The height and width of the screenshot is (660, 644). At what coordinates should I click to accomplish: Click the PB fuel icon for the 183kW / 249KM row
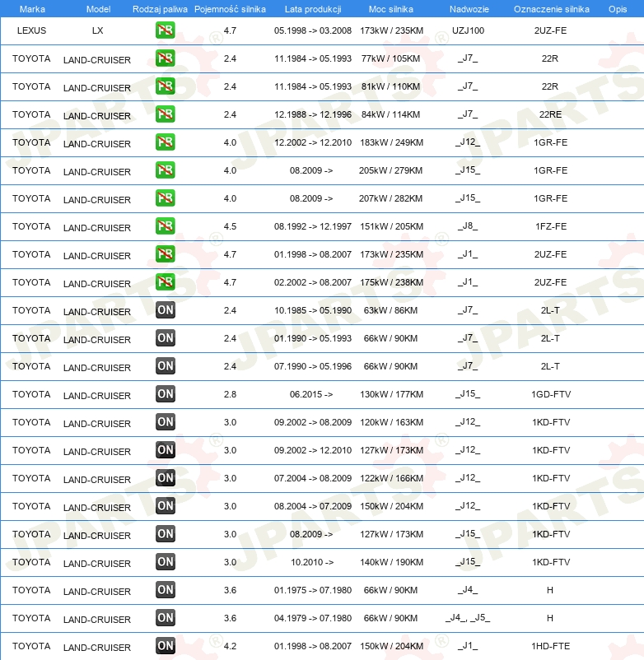[x=165, y=142]
